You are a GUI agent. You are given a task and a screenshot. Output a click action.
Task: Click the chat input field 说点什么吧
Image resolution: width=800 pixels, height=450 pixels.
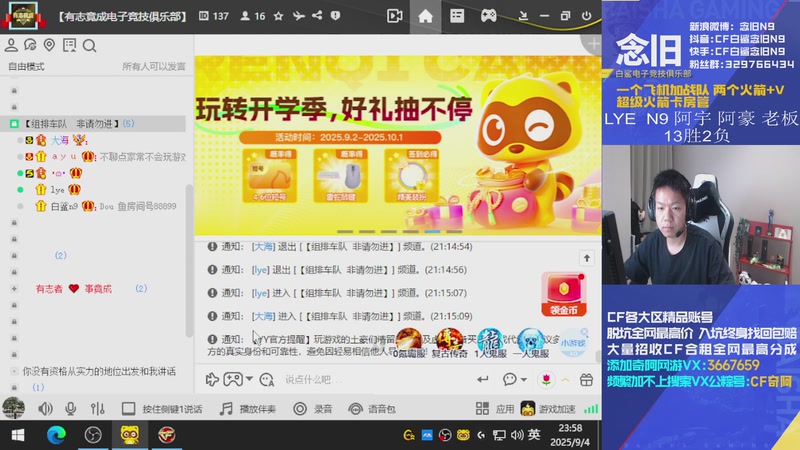(375, 380)
